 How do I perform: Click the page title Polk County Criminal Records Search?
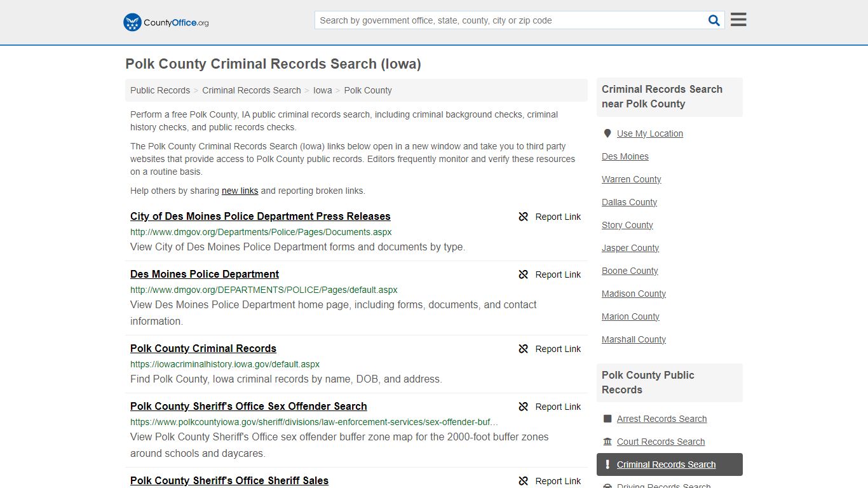click(x=273, y=64)
